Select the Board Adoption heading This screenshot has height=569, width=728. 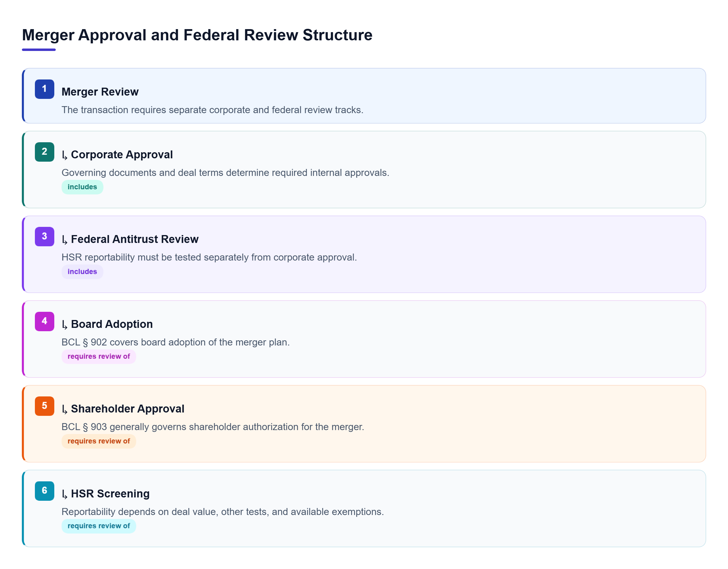tap(112, 324)
